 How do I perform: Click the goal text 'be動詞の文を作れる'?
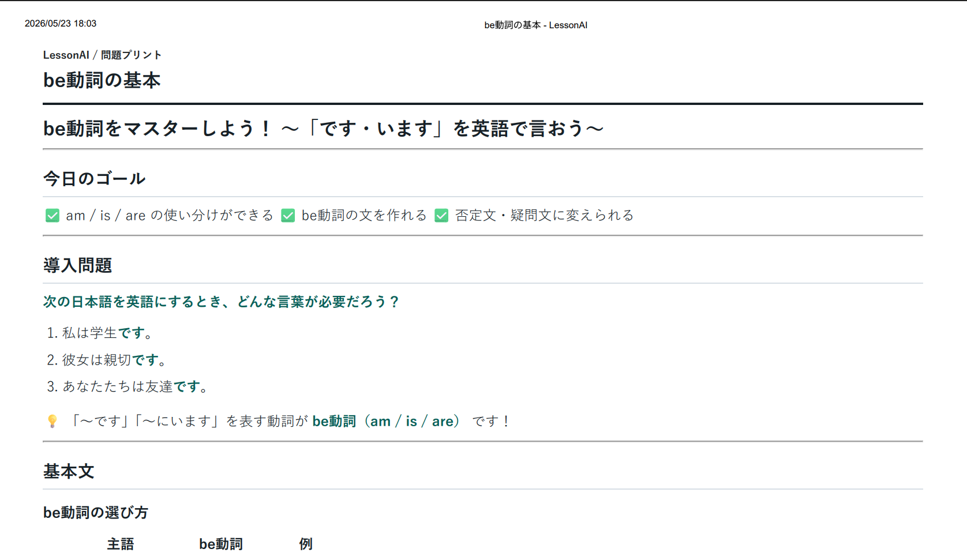coord(364,216)
